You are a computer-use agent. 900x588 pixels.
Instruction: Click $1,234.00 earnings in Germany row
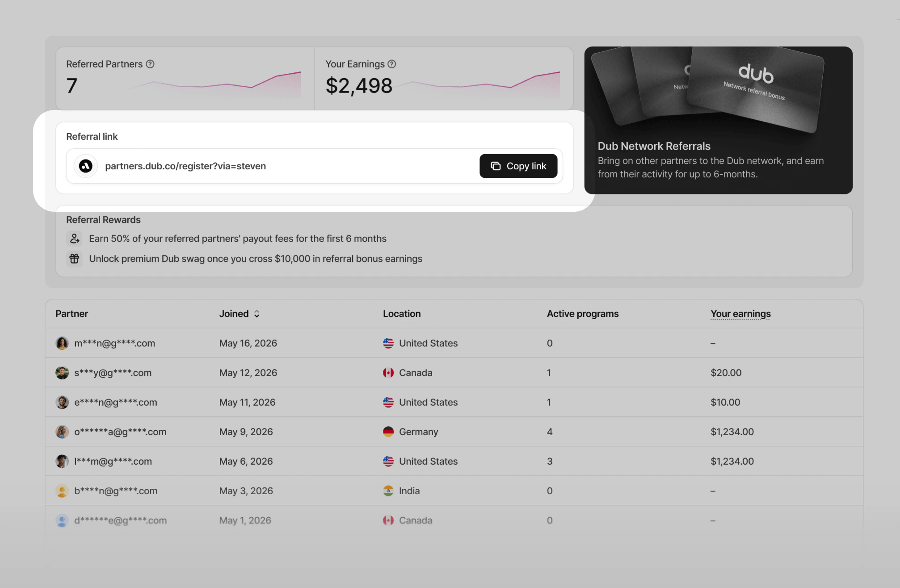click(732, 432)
